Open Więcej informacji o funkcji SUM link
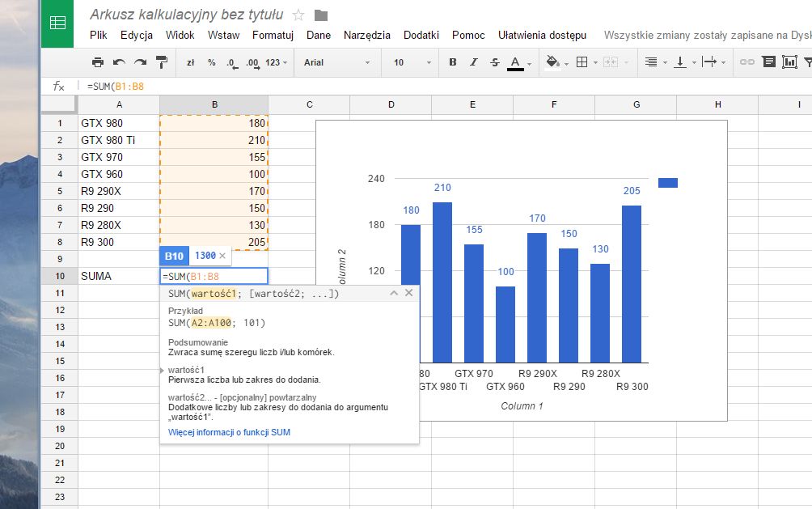The image size is (812, 509). (x=229, y=432)
